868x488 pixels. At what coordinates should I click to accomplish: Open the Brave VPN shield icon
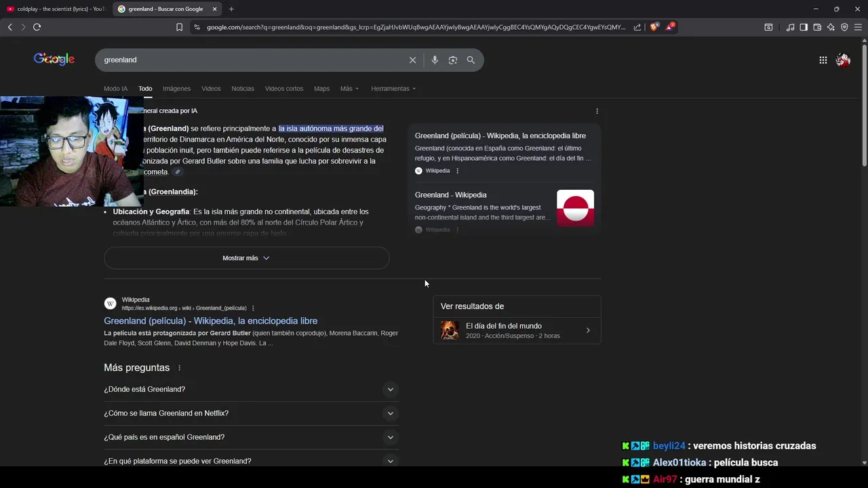[844, 27]
